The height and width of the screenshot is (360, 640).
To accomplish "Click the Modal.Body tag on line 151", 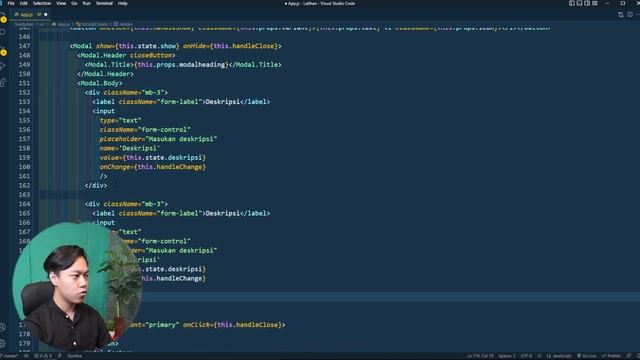I will coord(100,83).
